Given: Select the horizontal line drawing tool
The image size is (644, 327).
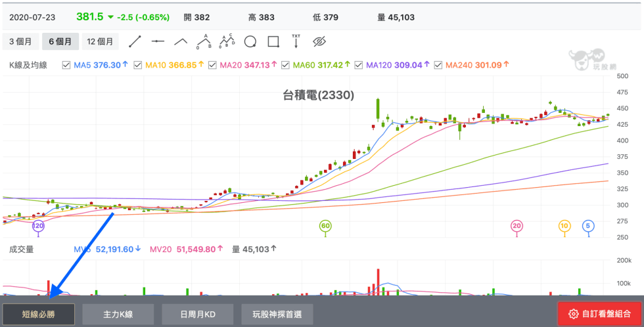Looking at the screenshot, I should click(x=158, y=41).
